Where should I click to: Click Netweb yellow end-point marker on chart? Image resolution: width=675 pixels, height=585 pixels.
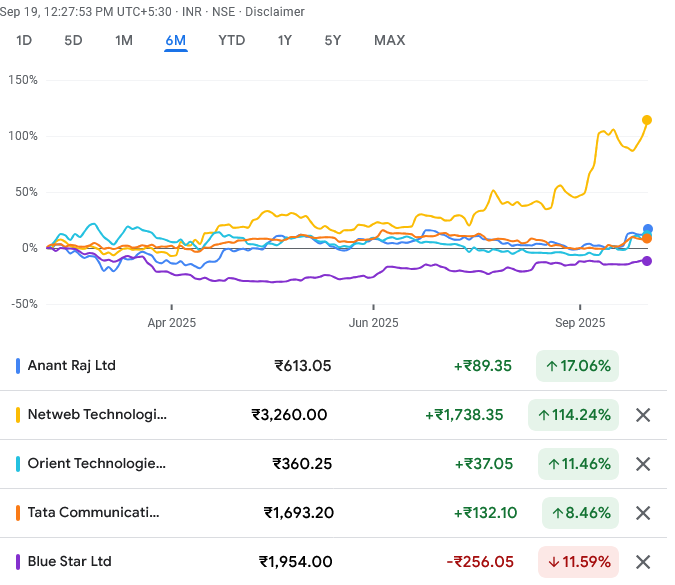[x=647, y=120]
